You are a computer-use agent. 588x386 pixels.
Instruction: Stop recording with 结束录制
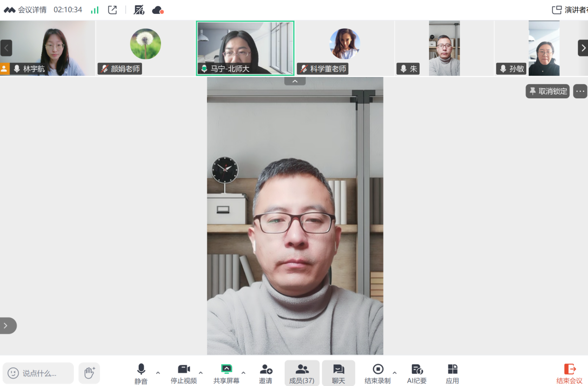pos(377,374)
